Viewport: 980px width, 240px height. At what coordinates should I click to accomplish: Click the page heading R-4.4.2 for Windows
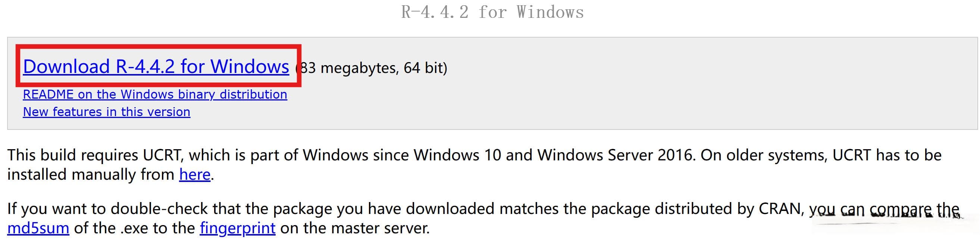[x=492, y=12]
